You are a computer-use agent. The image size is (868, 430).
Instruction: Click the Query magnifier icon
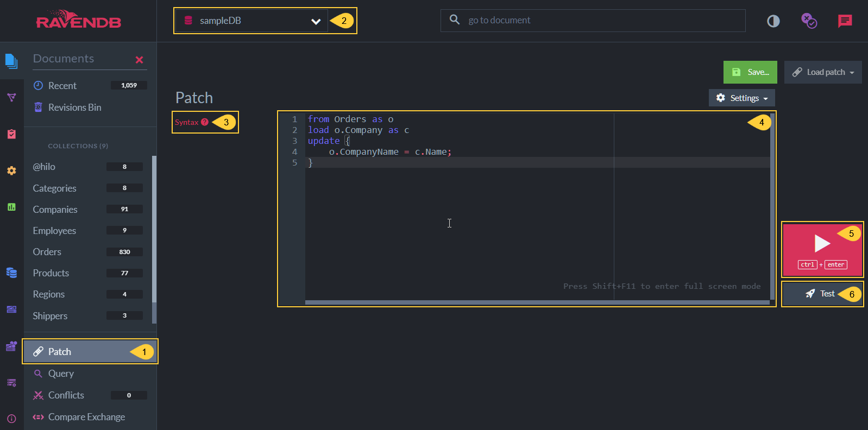38,374
